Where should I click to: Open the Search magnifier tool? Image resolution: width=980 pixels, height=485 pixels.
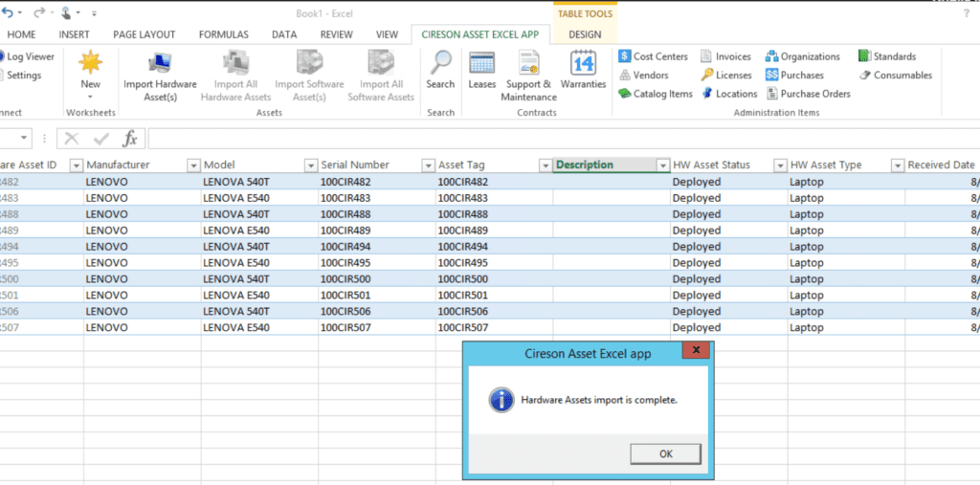click(440, 70)
